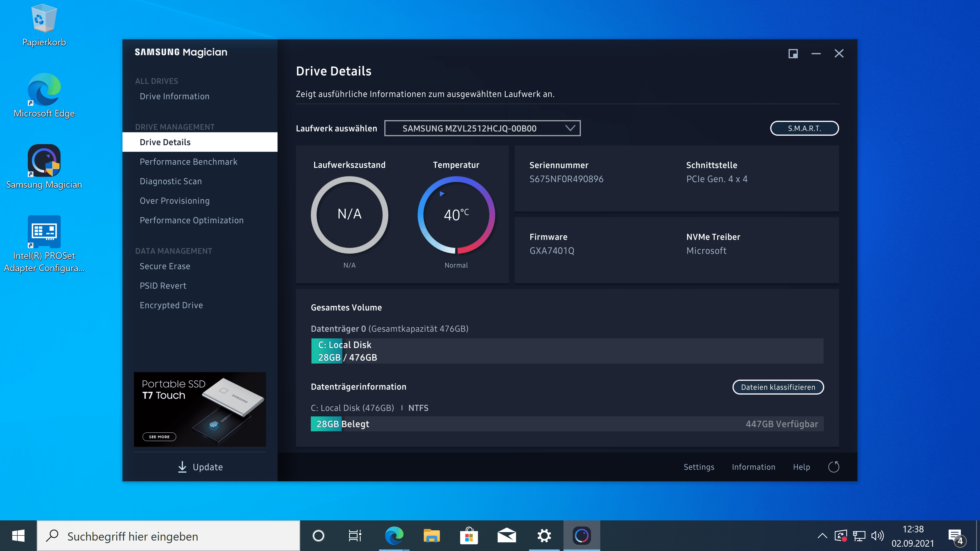Open Microsoft Store from the taskbar
This screenshot has height=551, width=980.
[x=469, y=536]
